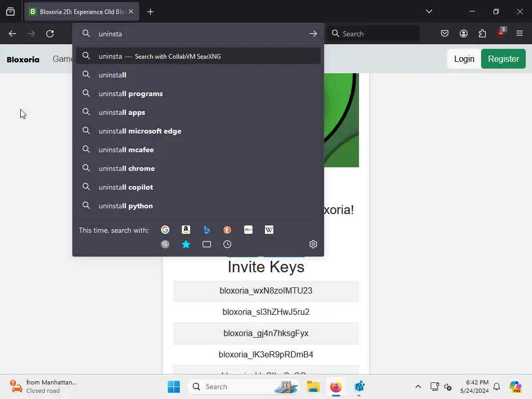Show hidden system tray icons chevron

point(418,387)
